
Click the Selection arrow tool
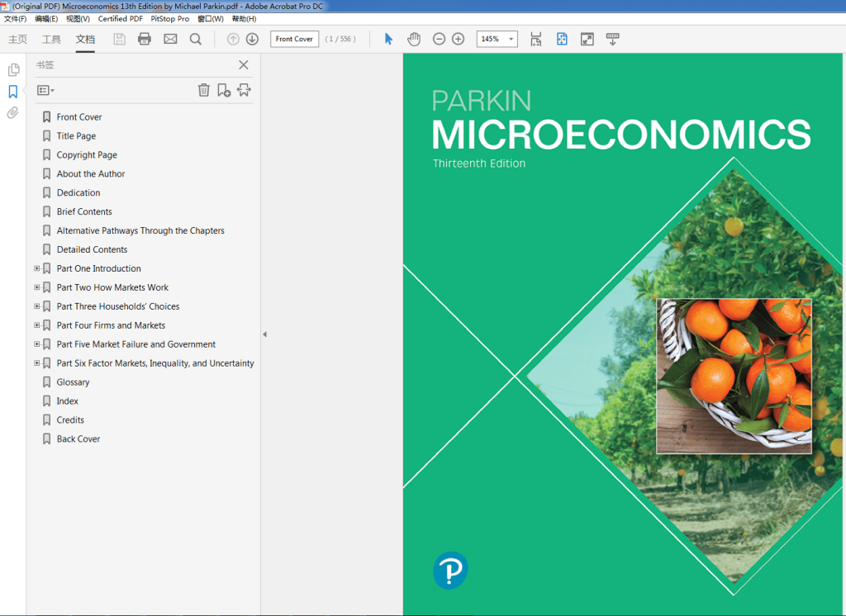[387, 38]
